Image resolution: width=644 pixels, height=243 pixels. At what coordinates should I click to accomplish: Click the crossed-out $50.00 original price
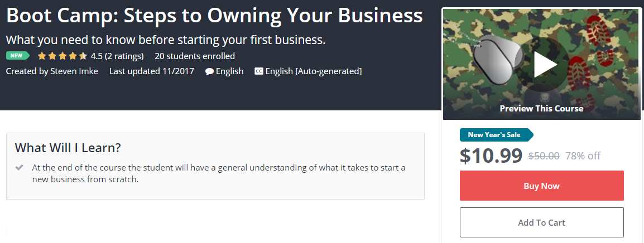tap(544, 156)
